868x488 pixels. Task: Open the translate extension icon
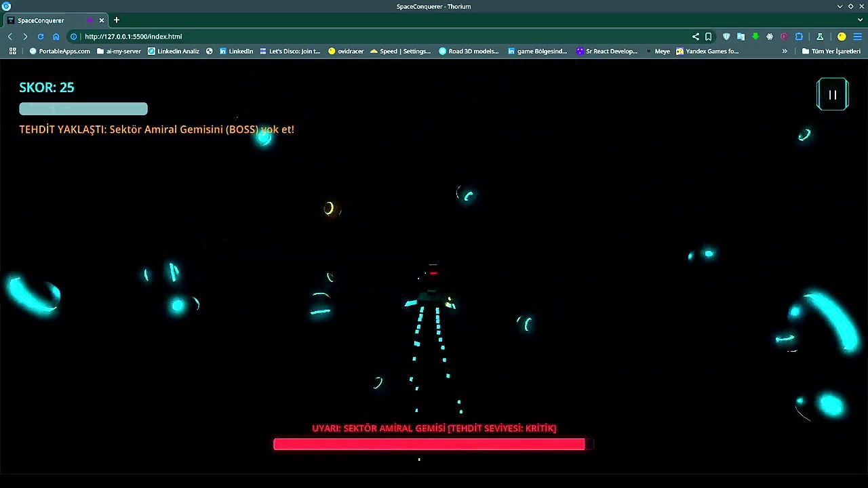pyautogui.click(x=741, y=37)
